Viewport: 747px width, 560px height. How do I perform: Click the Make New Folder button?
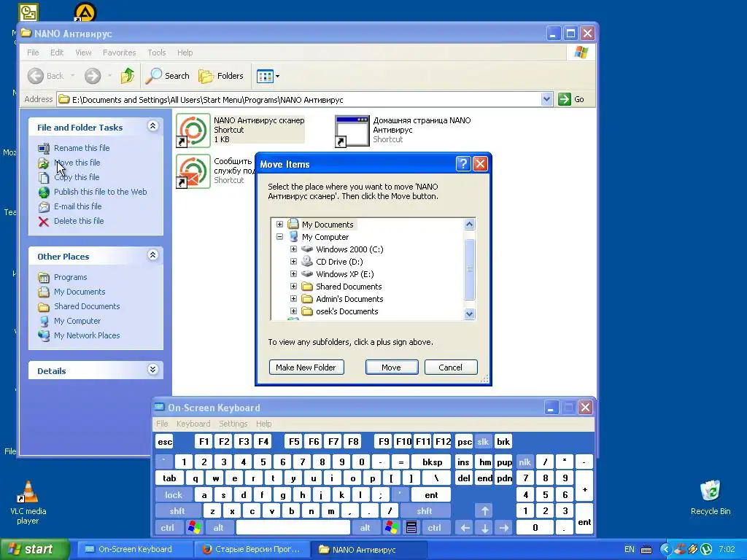coord(306,367)
